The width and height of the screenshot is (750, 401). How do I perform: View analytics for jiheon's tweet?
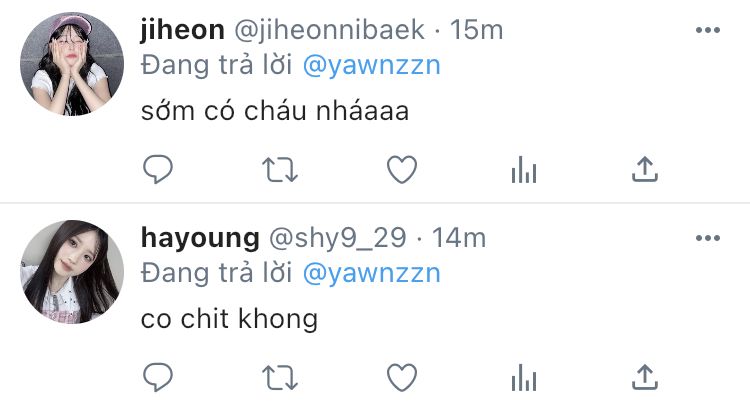[x=524, y=170]
